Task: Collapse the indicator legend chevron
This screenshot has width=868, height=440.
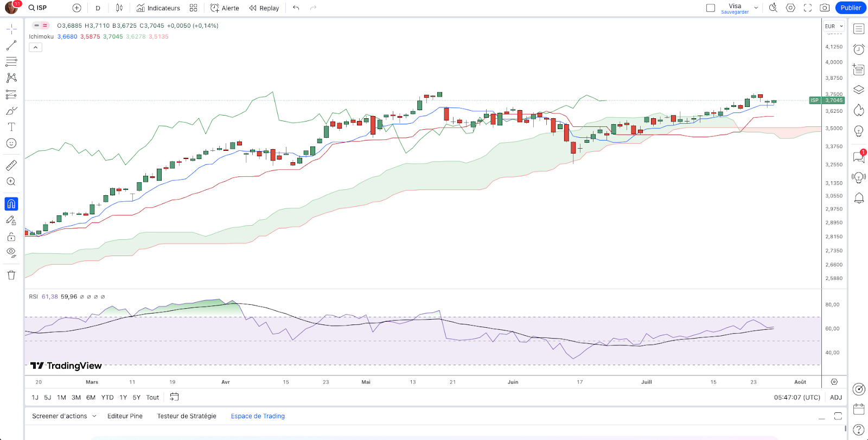Action: [x=35, y=48]
